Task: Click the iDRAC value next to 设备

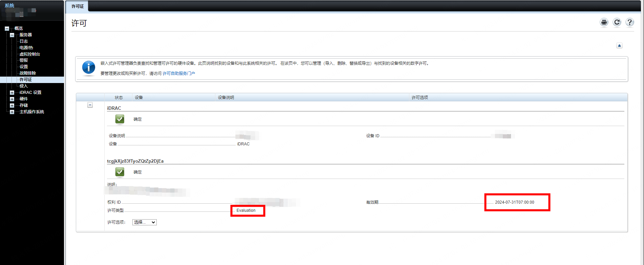Action: tap(243, 144)
